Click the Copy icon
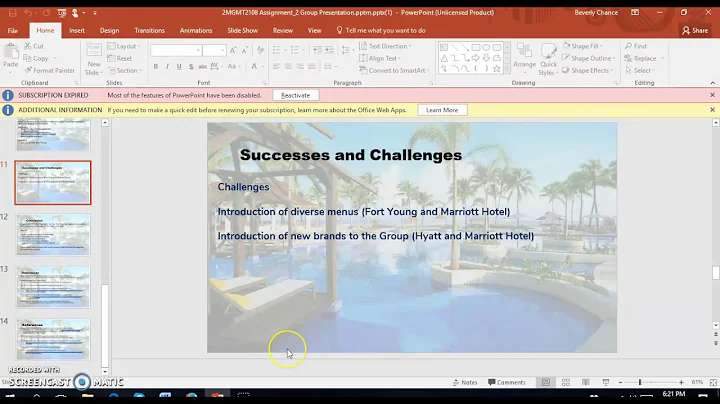This screenshot has height=404, width=720. click(28, 58)
